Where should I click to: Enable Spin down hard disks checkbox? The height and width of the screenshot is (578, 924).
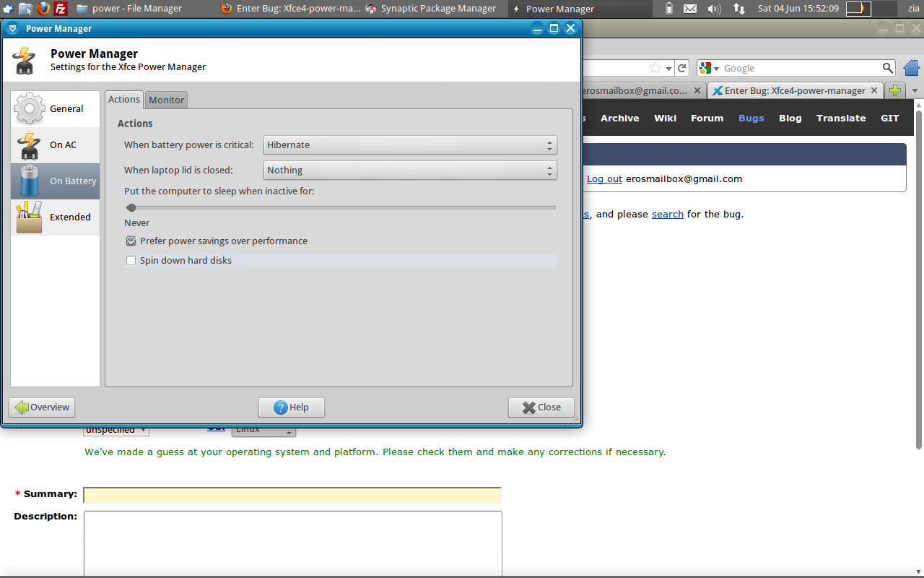tap(131, 260)
